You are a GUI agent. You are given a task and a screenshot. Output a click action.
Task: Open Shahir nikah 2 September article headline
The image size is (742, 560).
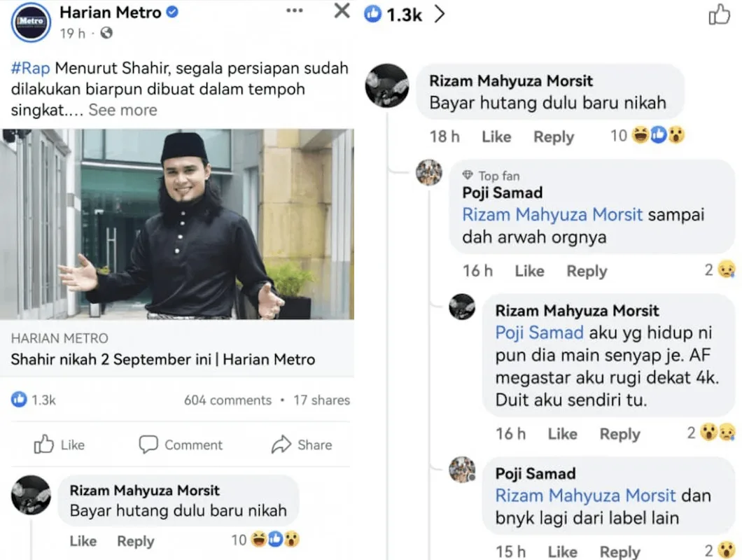[163, 360]
